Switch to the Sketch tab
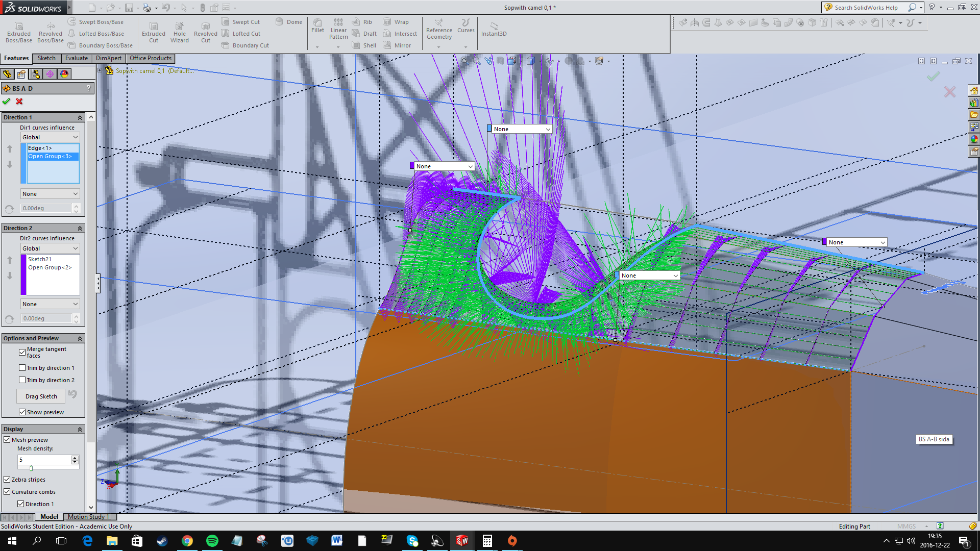 tap(46, 58)
